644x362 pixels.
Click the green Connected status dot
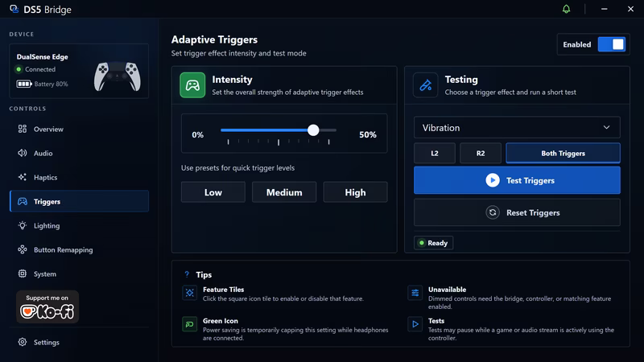pyautogui.click(x=19, y=69)
